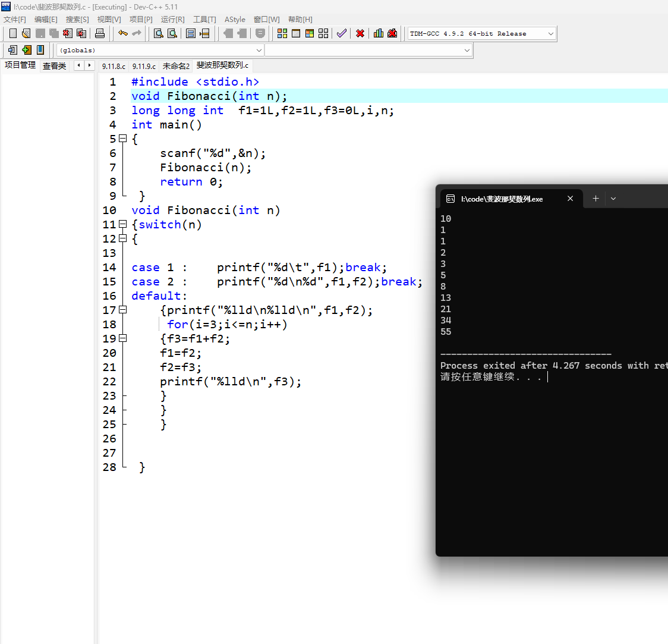Click the New Project icon
The image size is (668, 644).
tap(13, 50)
